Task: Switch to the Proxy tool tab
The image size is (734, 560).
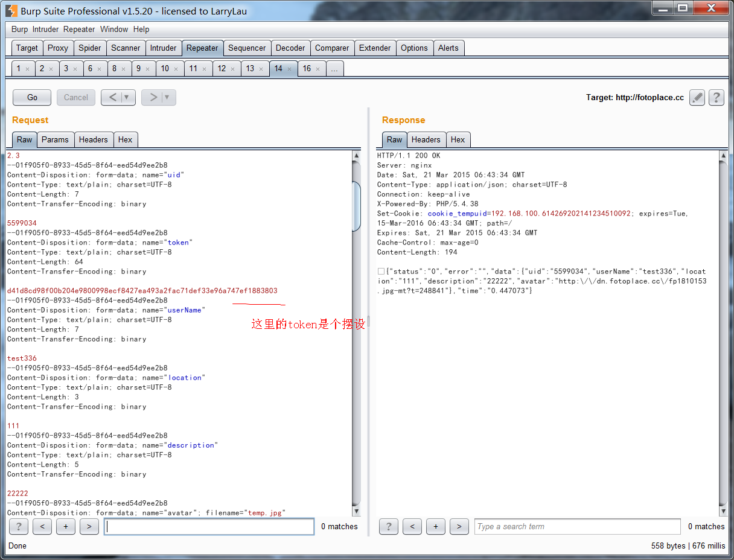Action: coord(58,48)
